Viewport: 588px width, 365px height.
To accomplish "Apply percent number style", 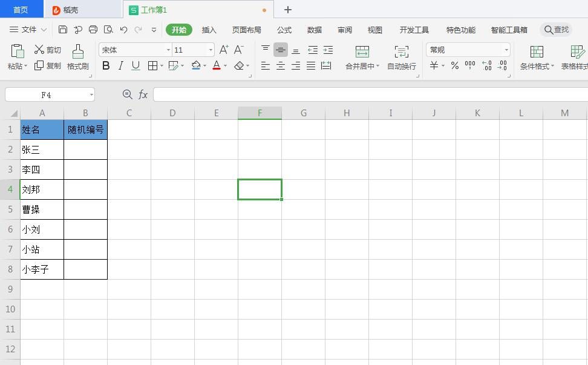I will coord(454,66).
